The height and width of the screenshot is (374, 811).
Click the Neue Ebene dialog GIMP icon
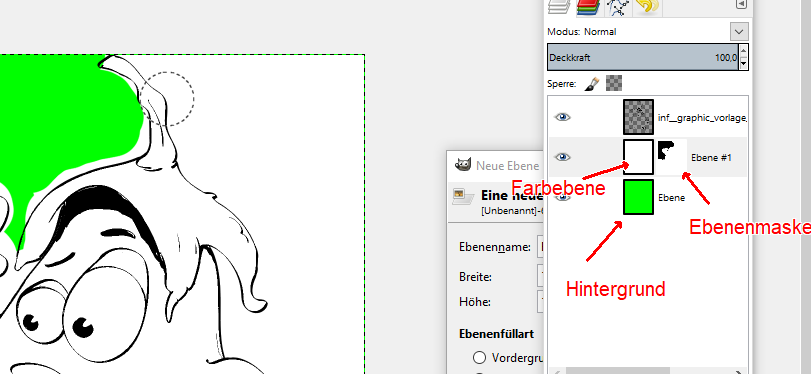463,164
